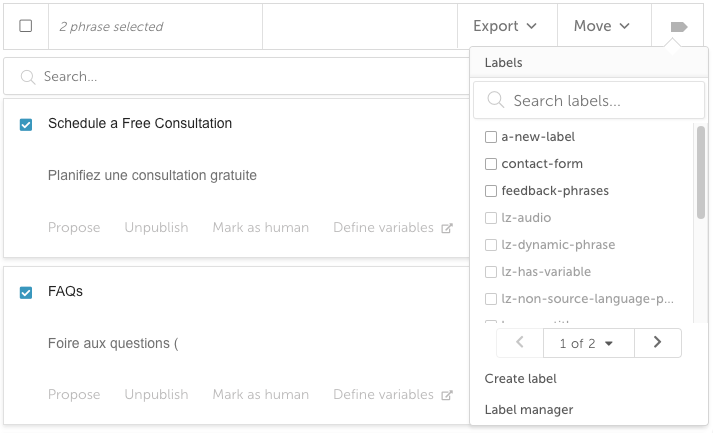Image resolution: width=713 pixels, height=433 pixels.
Task: Click Unpublish under the FAQs phrase
Action: 156,394
